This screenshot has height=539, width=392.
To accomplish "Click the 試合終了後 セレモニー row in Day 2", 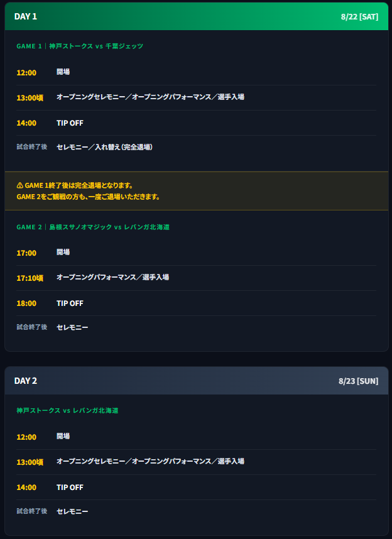I will tap(197, 511).
